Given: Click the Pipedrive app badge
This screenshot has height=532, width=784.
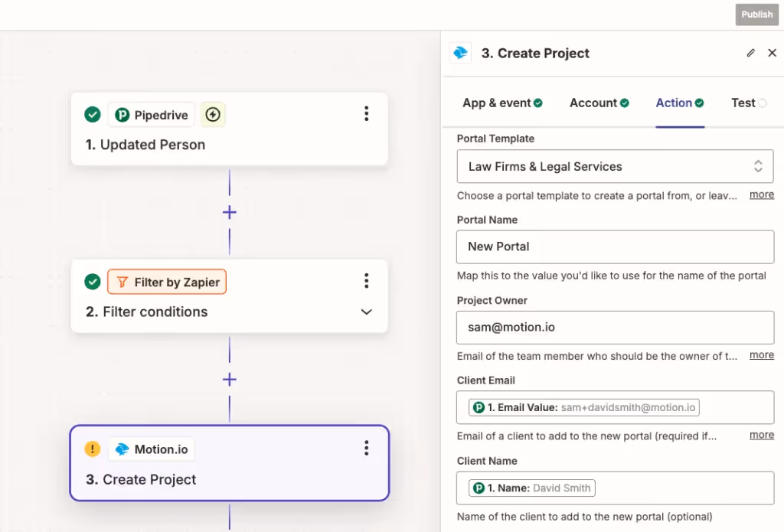Looking at the screenshot, I should click(152, 115).
